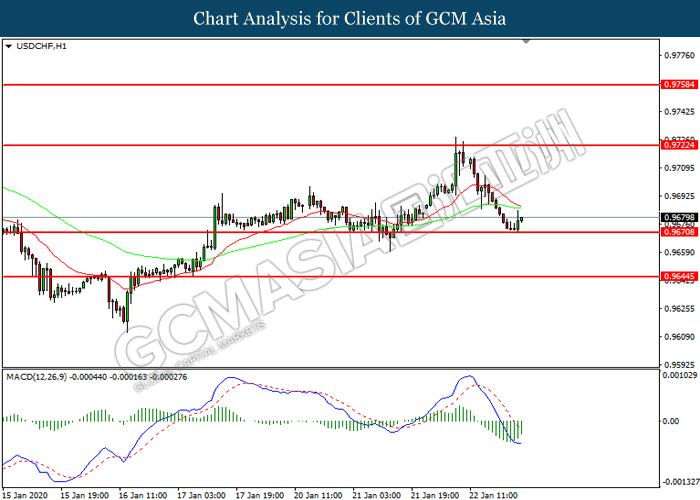
Task: Select the 0.97224 price level label
Action: click(679, 145)
